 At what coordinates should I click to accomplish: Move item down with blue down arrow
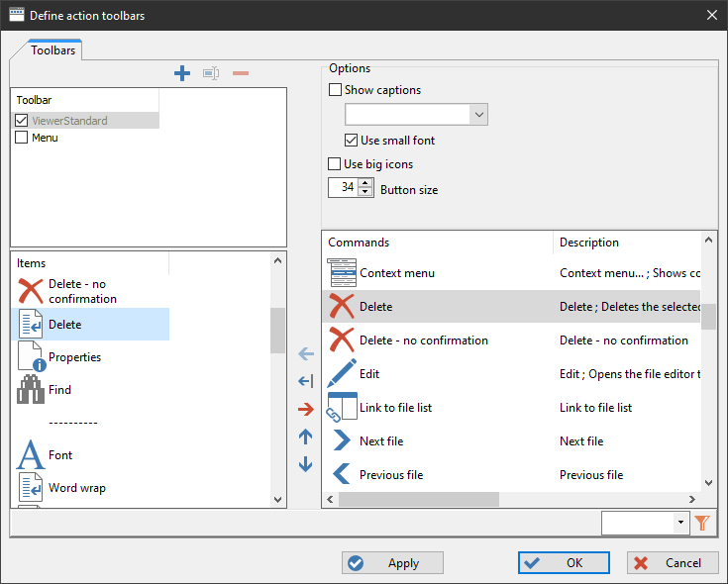coord(305,464)
